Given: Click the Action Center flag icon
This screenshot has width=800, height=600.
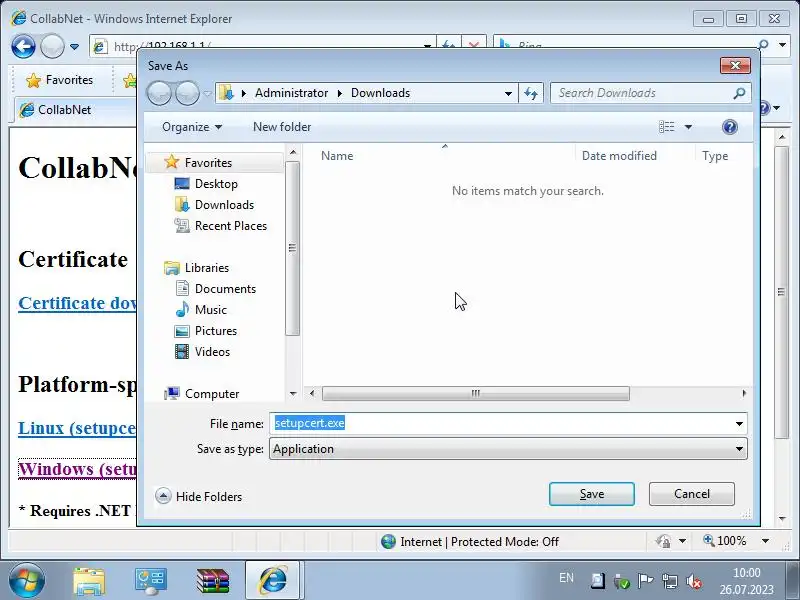Looking at the screenshot, I should pyautogui.click(x=645, y=581).
